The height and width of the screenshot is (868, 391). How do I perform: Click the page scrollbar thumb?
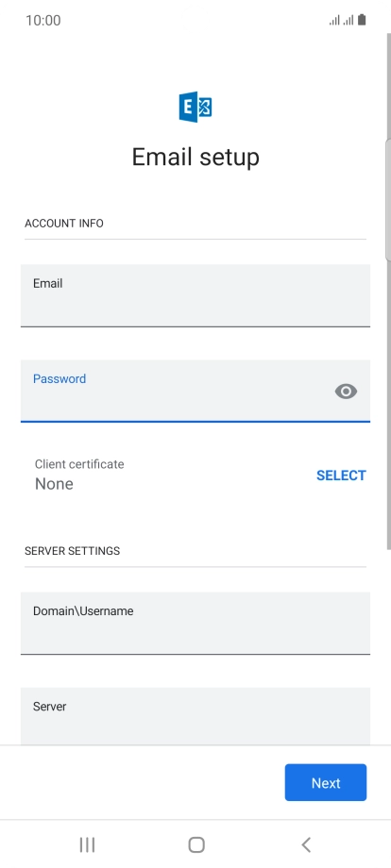point(388,199)
